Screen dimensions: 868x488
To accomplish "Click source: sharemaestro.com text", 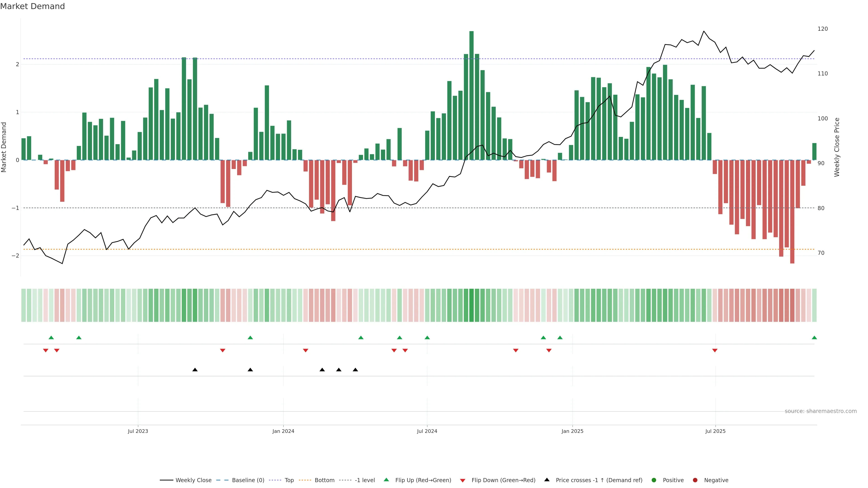I will 821,411.
